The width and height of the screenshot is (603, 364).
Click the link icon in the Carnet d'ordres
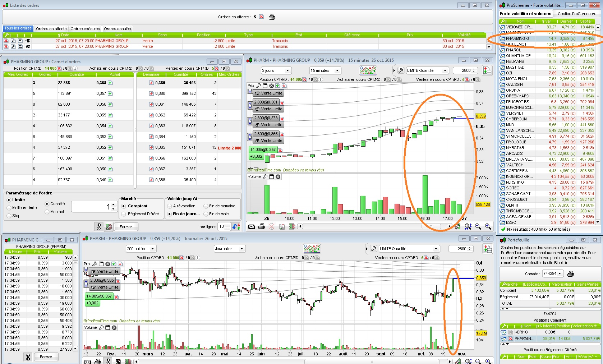(99, 227)
